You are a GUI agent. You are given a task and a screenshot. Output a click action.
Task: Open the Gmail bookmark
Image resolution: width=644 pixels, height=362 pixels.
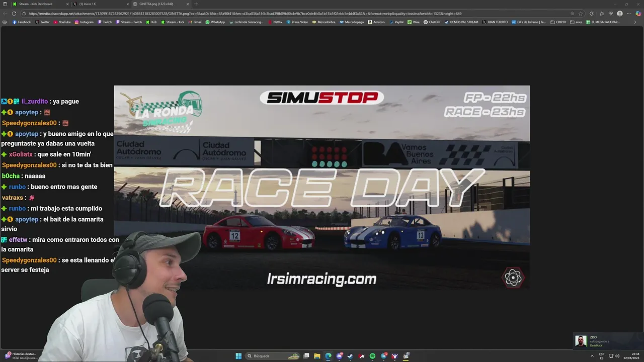point(195,22)
